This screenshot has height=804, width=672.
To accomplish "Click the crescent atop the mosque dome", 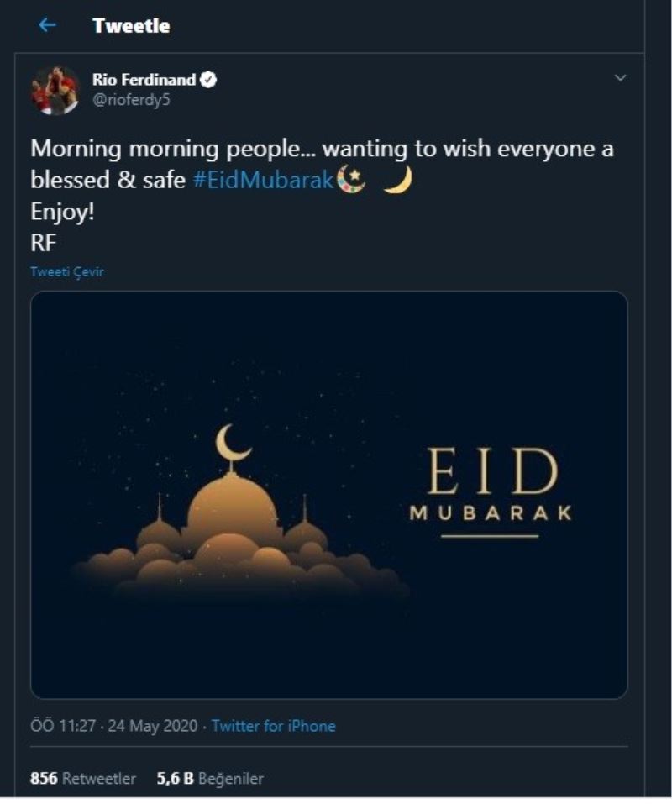I will [233, 443].
